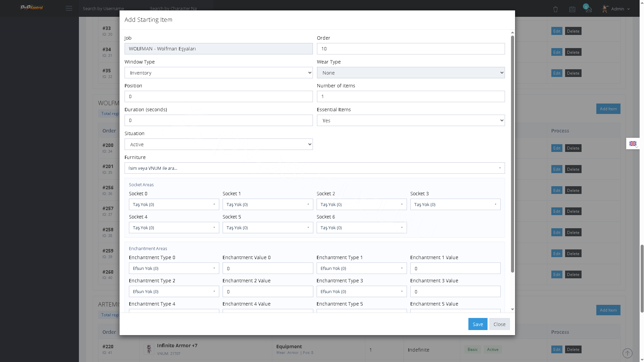
Task: Click the modal vertical scrollbar thumb
Action: [x=512, y=154]
